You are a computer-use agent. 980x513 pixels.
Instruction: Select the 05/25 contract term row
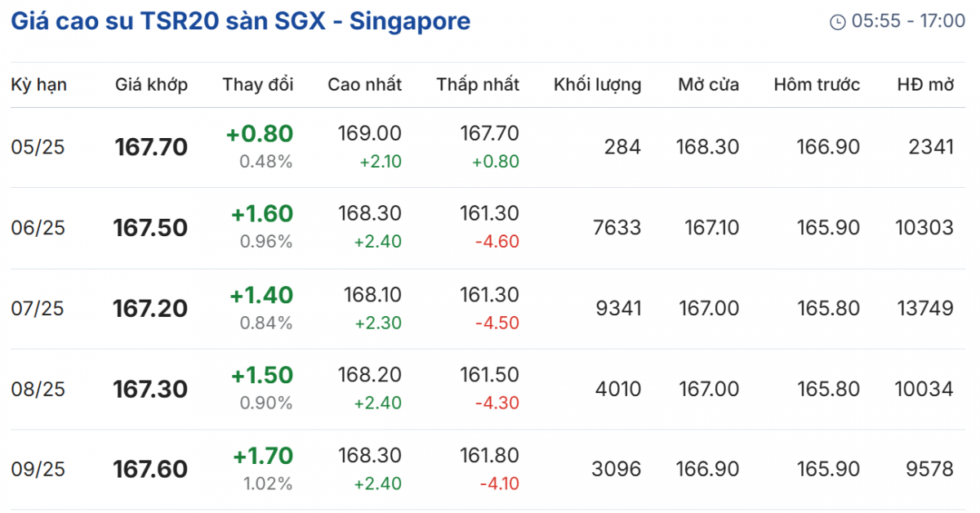pos(38,147)
